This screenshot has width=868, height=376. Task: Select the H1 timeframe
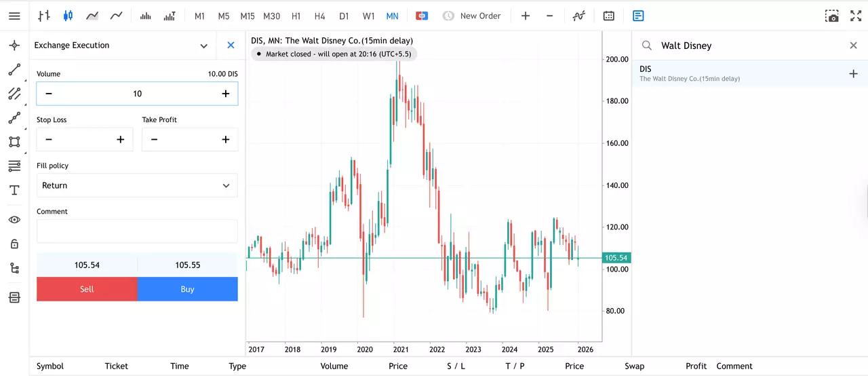click(296, 16)
